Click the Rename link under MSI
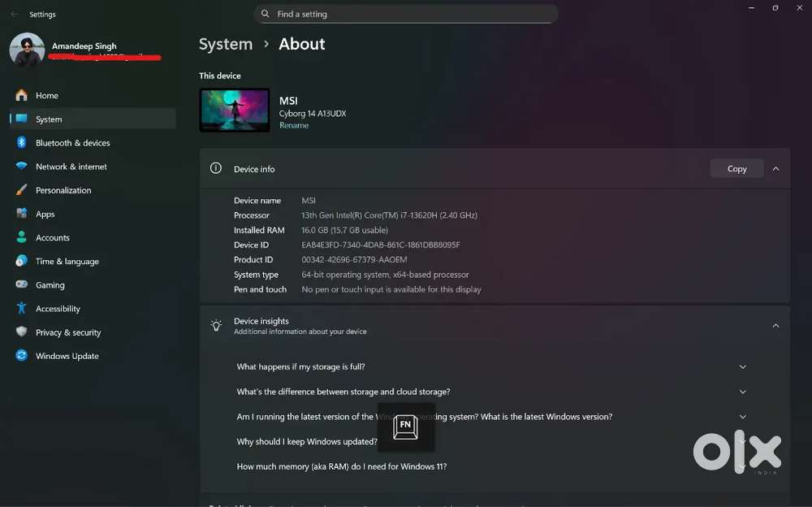 [294, 126]
